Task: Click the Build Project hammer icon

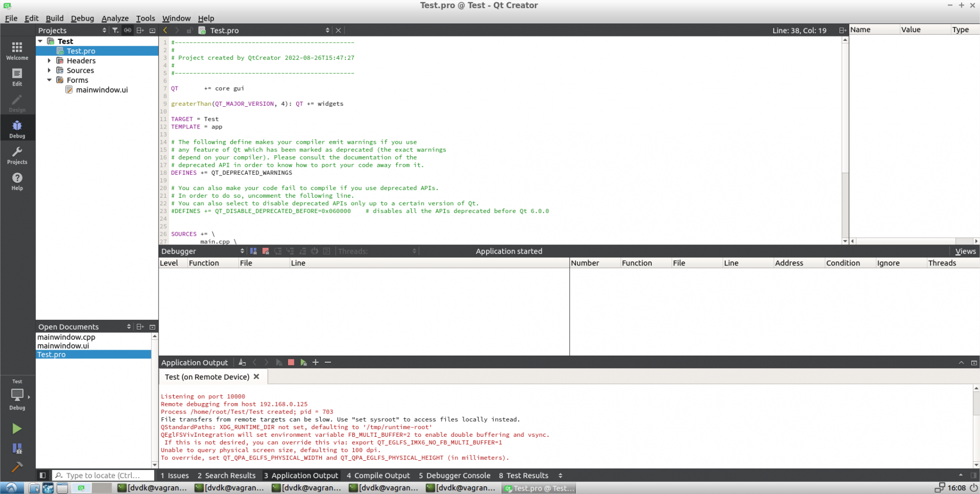Action: [17, 467]
